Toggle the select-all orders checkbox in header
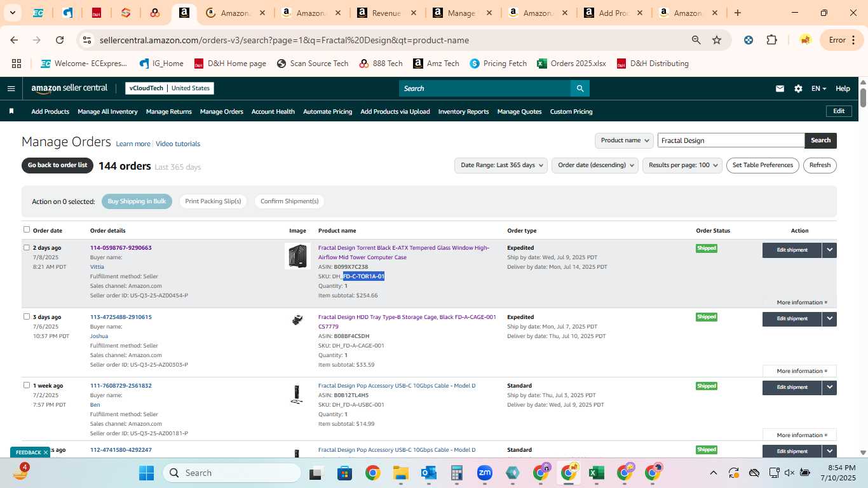This screenshot has width=868, height=488. pos(27,229)
